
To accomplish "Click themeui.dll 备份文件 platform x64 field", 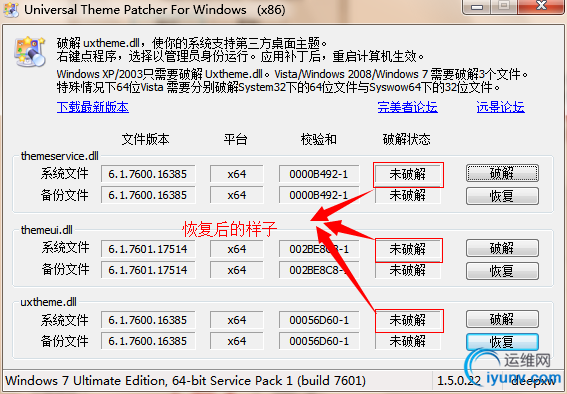I will (x=237, y=270).
